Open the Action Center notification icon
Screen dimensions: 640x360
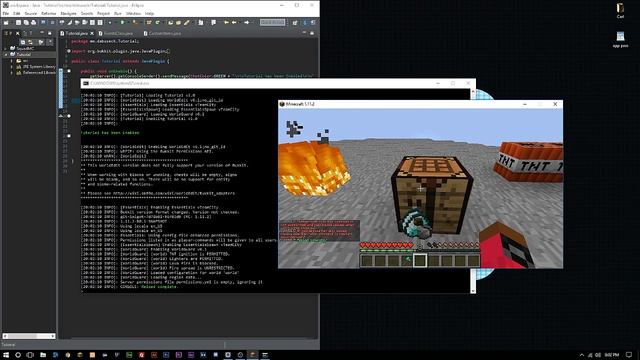(629, 355)
